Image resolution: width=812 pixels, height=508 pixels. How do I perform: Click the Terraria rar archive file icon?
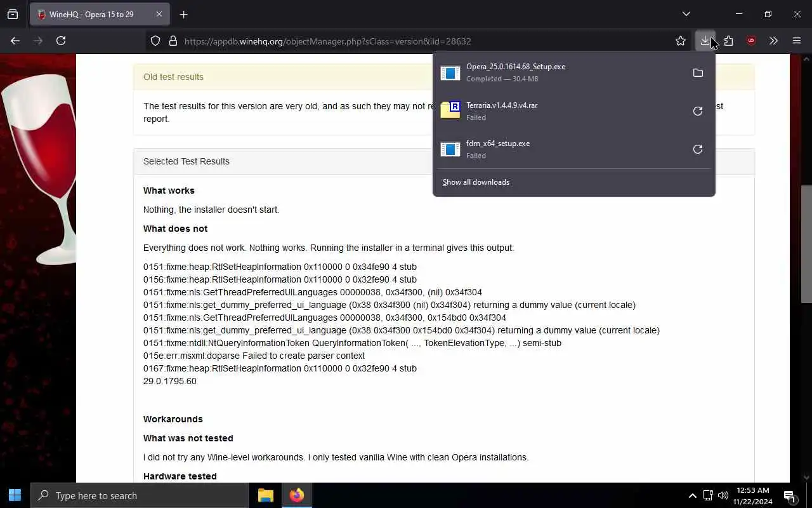[450, 110]
